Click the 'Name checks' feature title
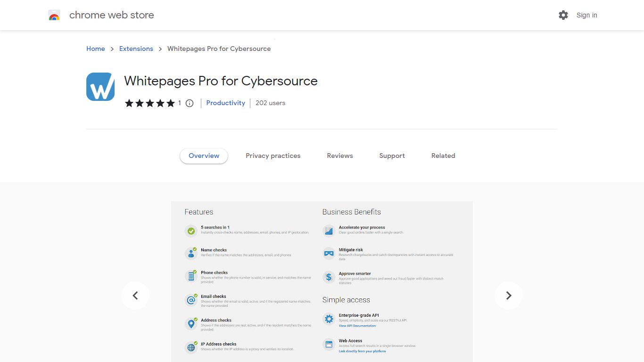This screenshot has width=644, height=362. click(x=214, y=250)
